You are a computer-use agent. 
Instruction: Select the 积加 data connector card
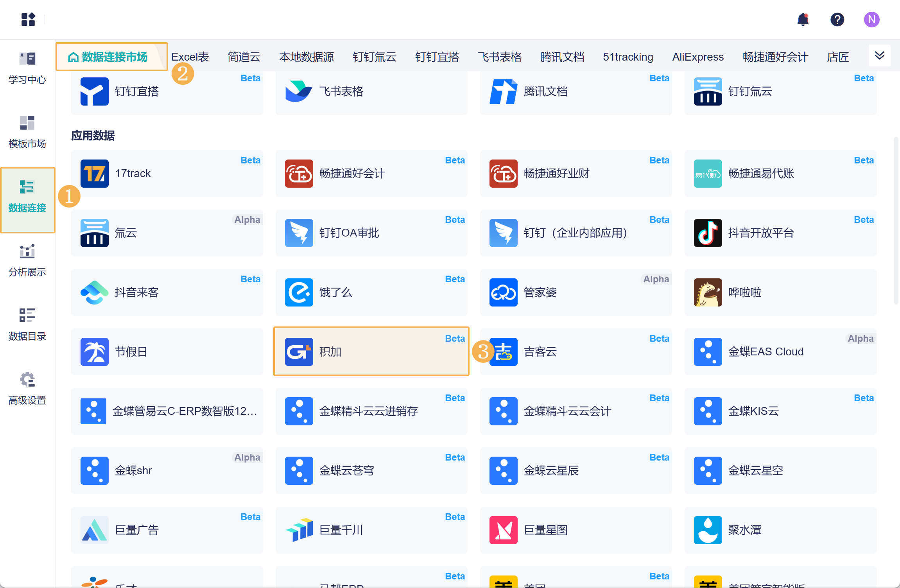click(x=371, y=351)
